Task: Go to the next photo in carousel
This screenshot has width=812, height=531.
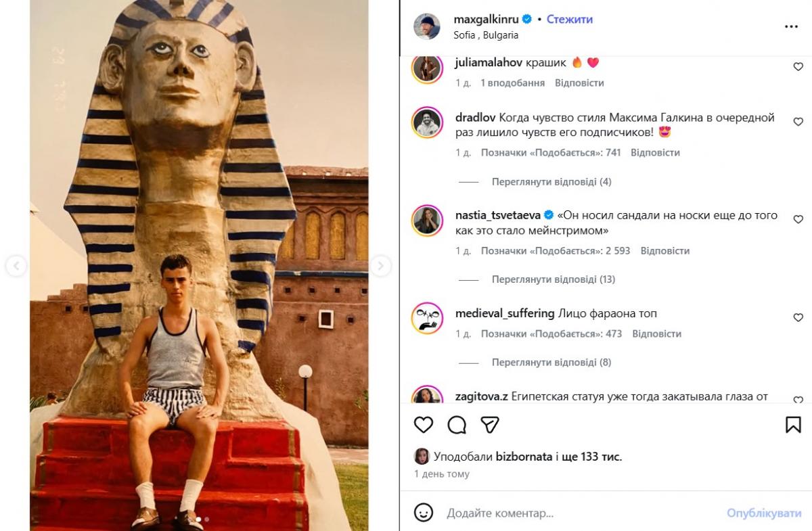Action: [x=380, y=266]
